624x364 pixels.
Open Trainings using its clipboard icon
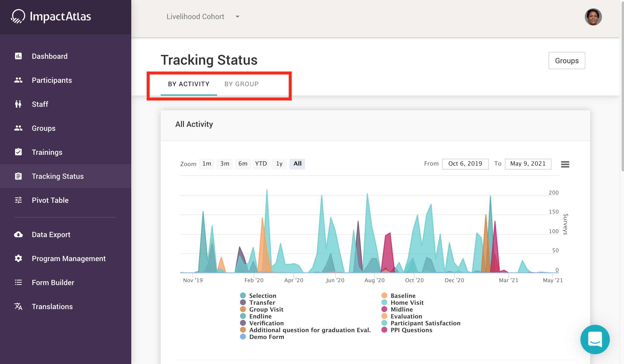pos(18,152)
